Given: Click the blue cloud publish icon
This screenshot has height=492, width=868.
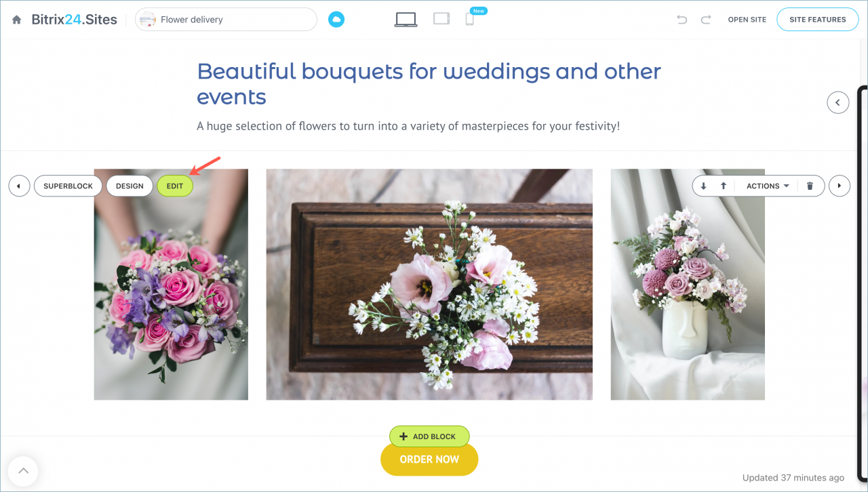Looking at the screenshot, I should click(x=336, y=20).
